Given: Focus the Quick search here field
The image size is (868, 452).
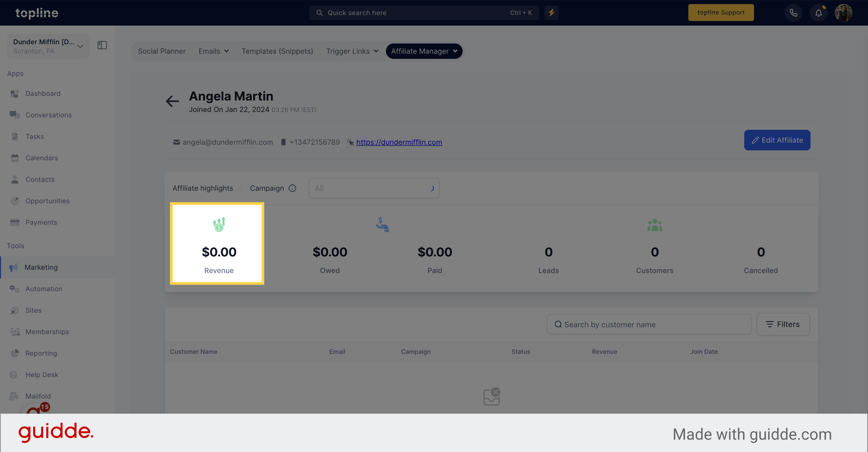Looking at the screenshot, I should (424, 13).
